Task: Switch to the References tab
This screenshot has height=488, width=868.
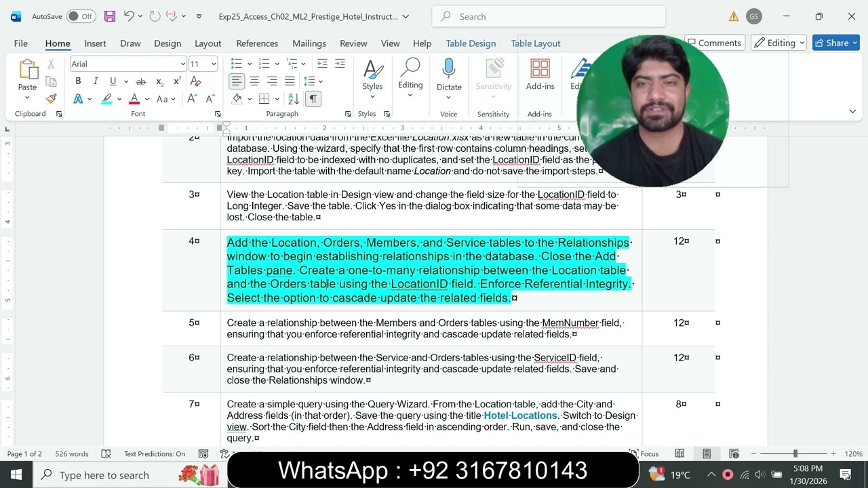Action: point(257,43)
